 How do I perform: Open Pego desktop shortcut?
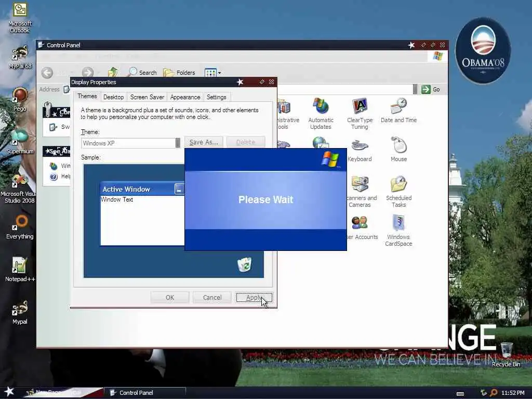pos(20,99)
